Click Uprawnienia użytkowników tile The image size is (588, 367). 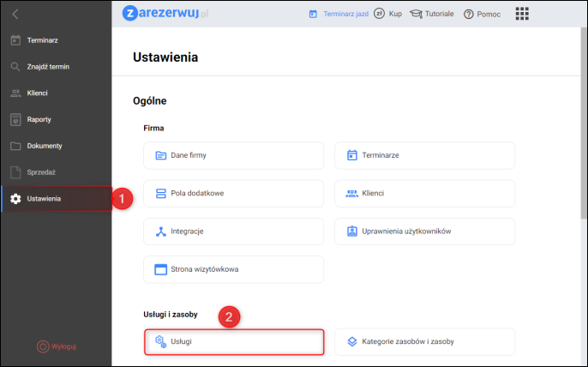click(x=424, y=232)
